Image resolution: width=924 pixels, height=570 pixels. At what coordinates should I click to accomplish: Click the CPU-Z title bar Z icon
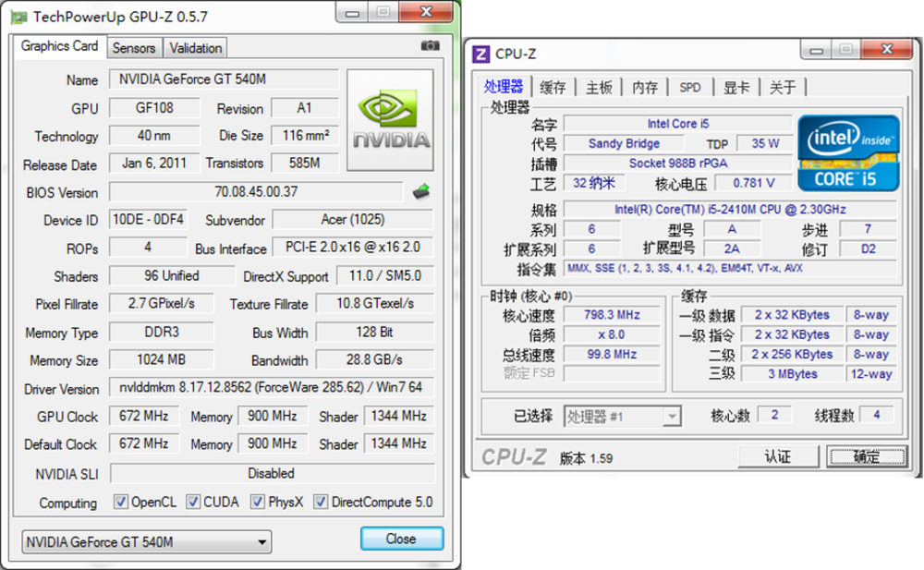[480, 55]
